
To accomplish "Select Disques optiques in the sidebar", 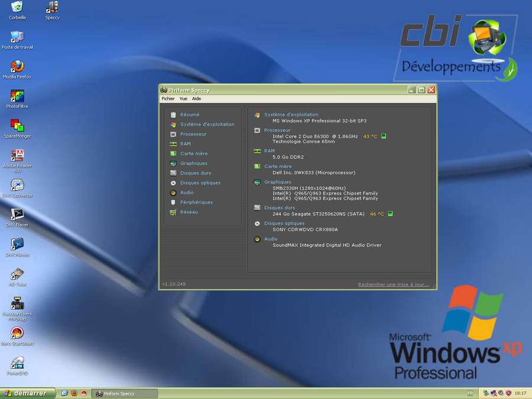I will tap(200, 183).
